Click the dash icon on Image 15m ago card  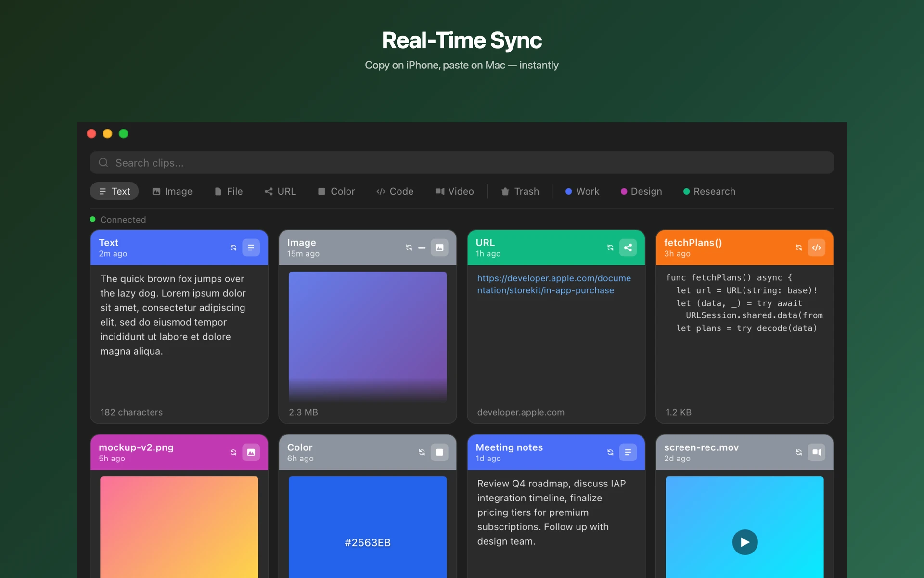(x=422, y=248)
